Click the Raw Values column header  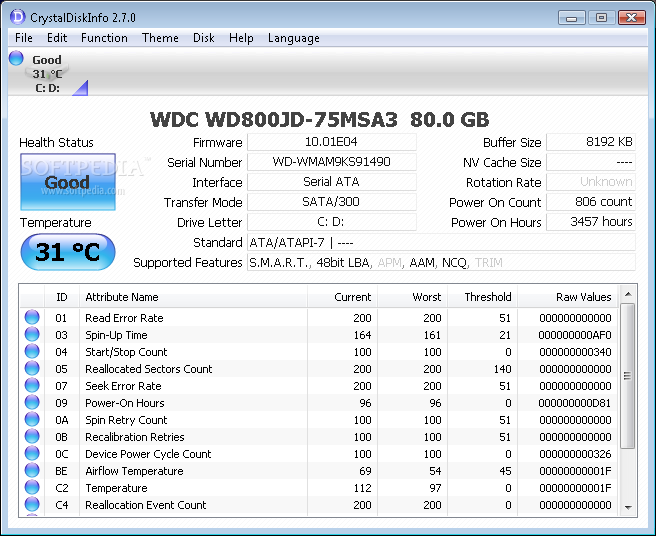567,297
